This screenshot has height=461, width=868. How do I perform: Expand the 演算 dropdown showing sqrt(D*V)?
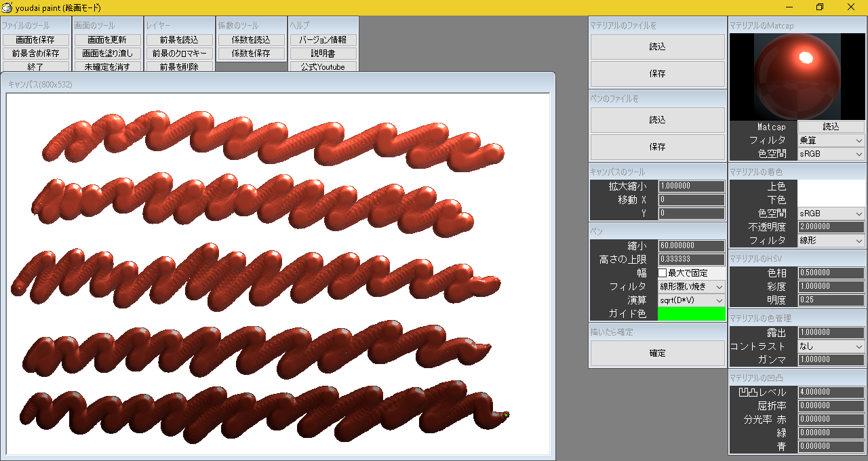coord(691,300)
